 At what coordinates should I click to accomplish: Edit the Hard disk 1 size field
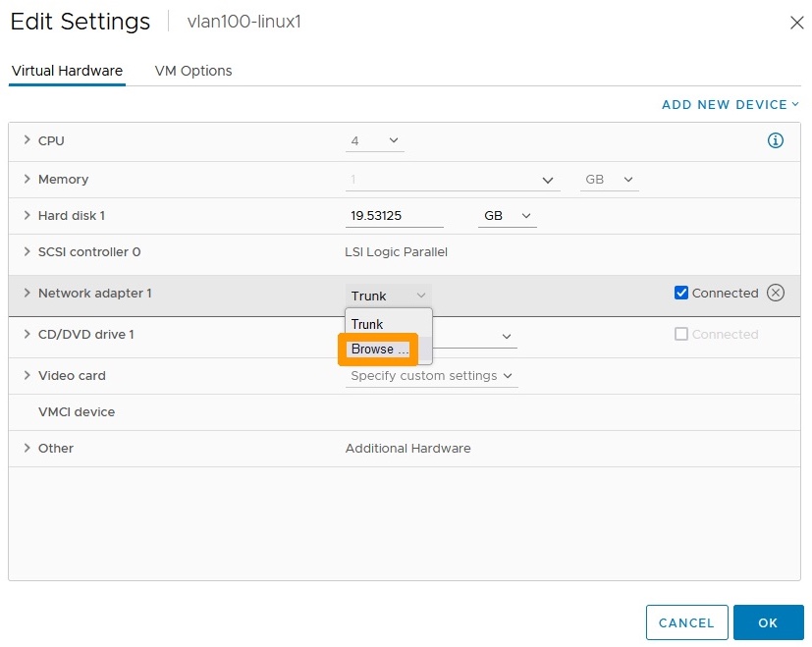(x=394, y=216)
